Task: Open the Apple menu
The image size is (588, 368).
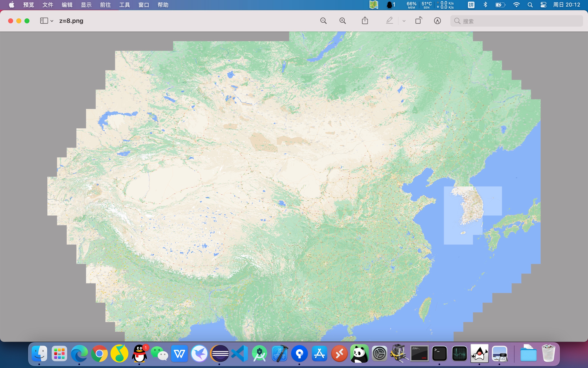Action: click(x=11, y=5)
